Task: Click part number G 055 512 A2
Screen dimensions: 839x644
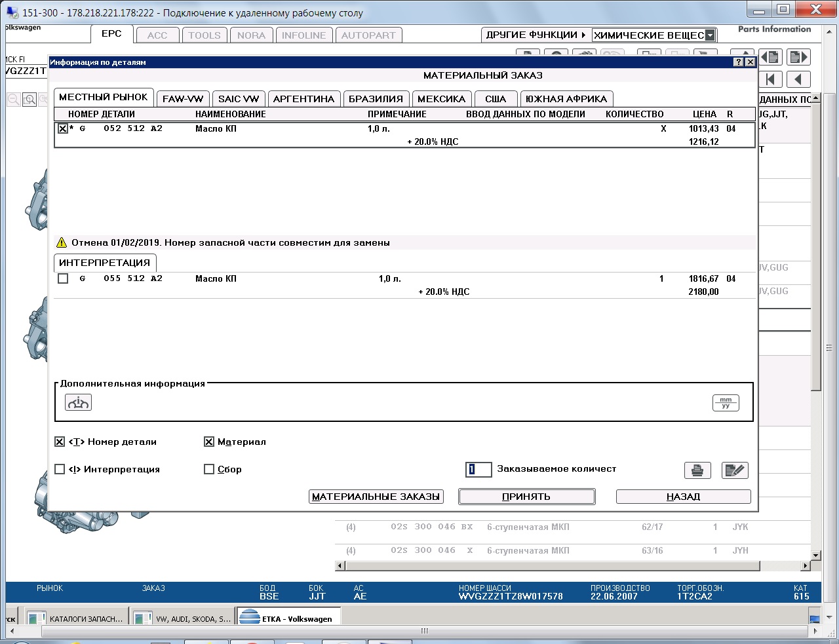Action: pyautogui.click(x=121, y=278)
